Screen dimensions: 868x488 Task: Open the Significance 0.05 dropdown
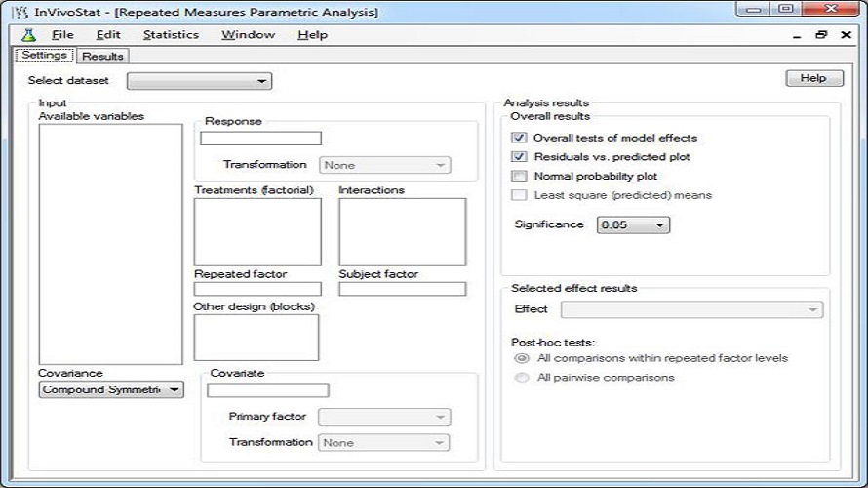(633, 224)
